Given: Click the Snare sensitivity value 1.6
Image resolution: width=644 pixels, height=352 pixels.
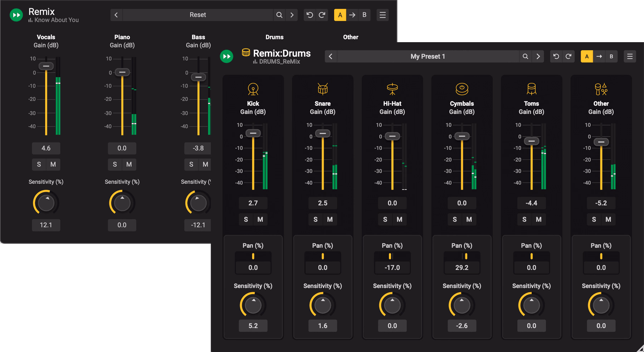Looking at the screenshot, I should pos(323,326).
